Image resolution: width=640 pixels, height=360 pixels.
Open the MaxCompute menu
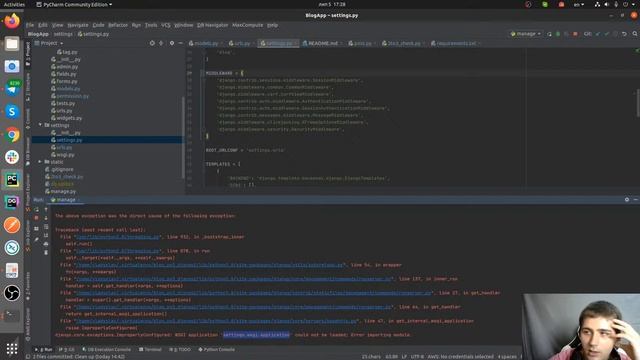pos(247,25)
